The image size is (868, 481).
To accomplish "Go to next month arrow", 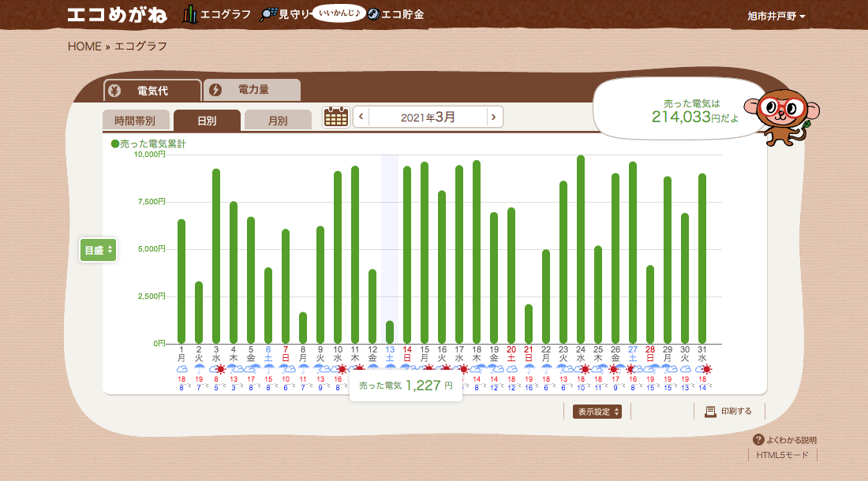I will 494,117.
